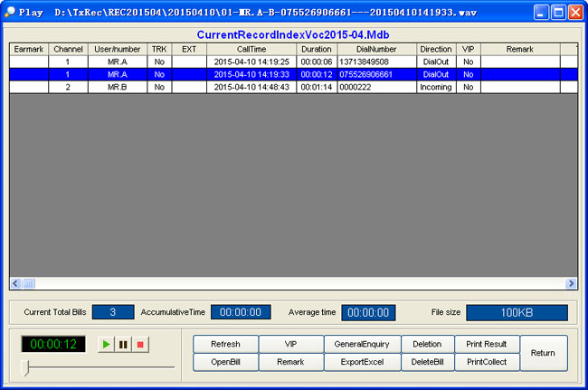Click the Play window title bar icon

11,13
